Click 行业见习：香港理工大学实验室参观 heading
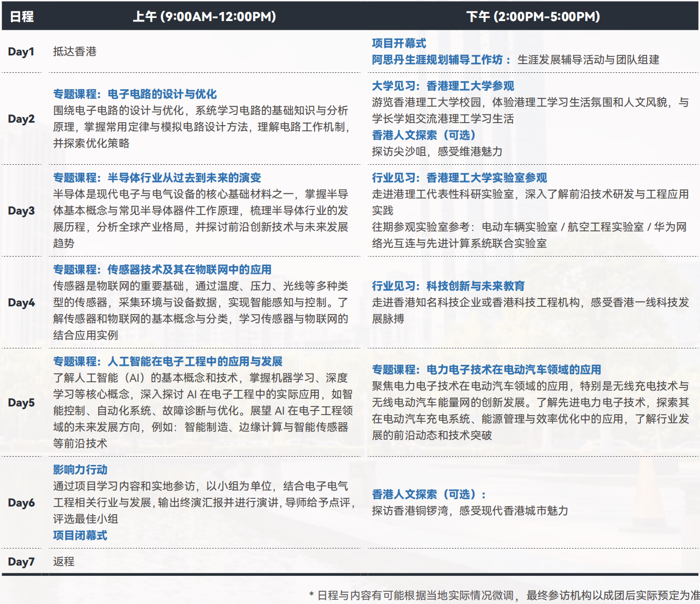The image size is (700, 604). pos(460,178)
